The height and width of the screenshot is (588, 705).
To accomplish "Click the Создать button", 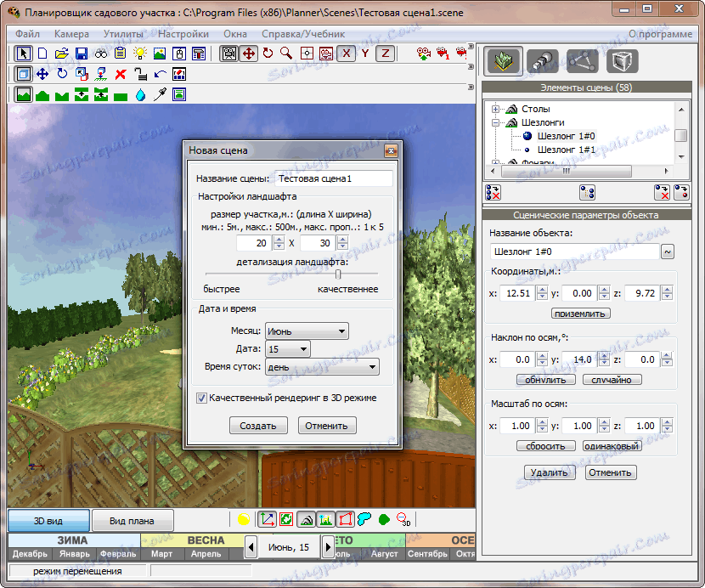I will click(x=258, y=426).
